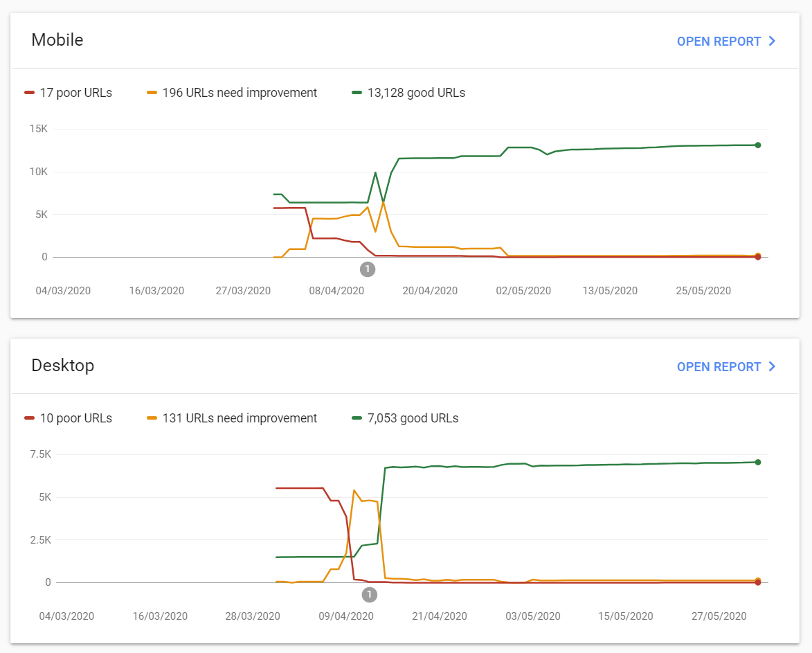Viewport: 812px width, 653px height.
Task: Toggle the Desktop '10 poor URLs' legend
Action: [69, 418]
